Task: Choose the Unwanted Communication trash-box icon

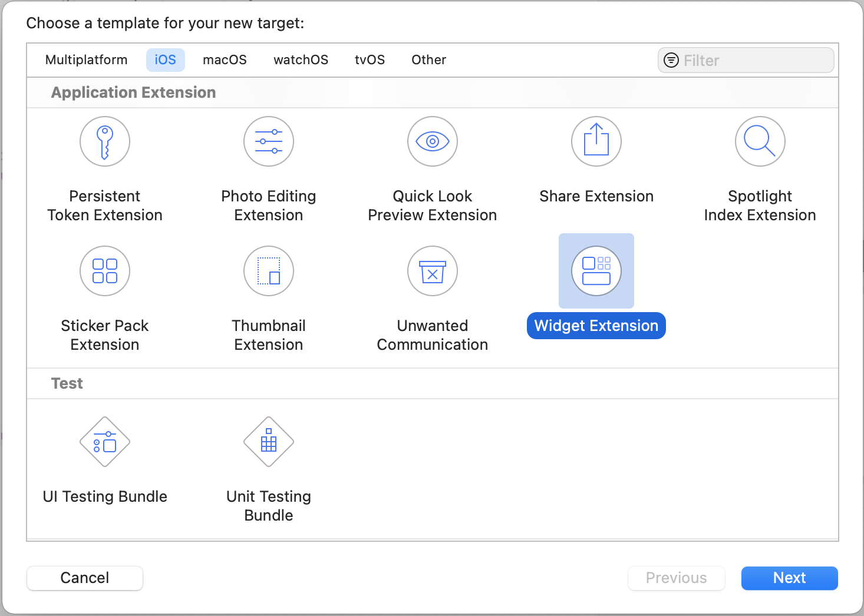Action: pyautogui.click(x=433, y=271)
